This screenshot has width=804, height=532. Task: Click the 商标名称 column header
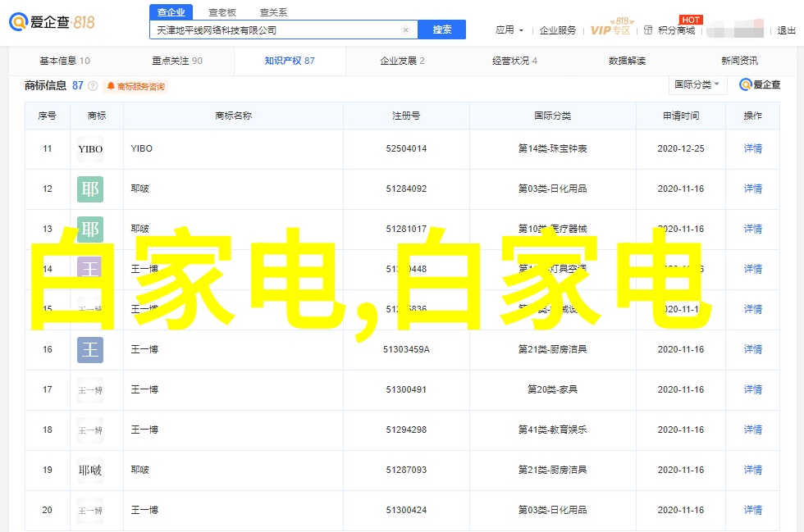pyautogui.click(x=233, y=116)
